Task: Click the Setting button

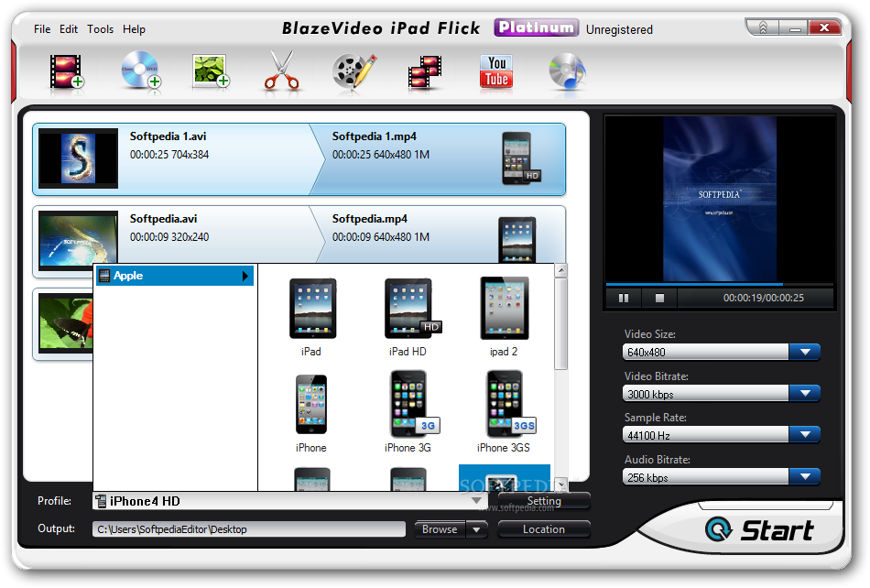Action: click(x=544, y=501)
